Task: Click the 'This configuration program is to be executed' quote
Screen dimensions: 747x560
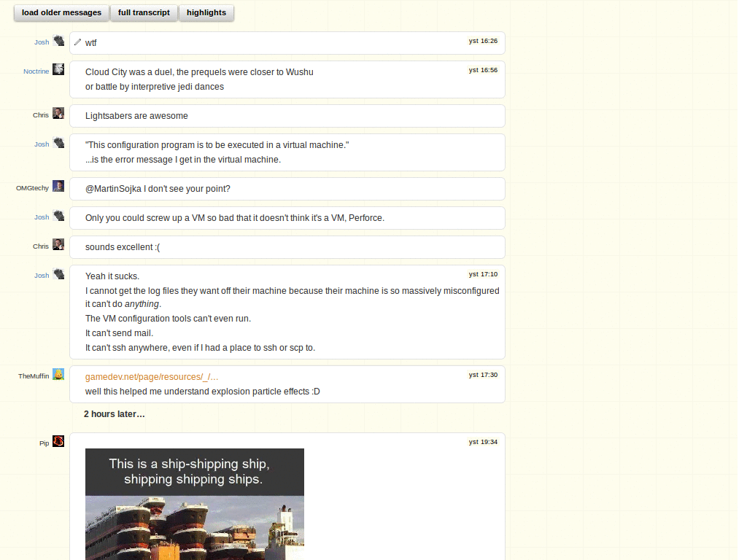Action: [x=217, y=145]
